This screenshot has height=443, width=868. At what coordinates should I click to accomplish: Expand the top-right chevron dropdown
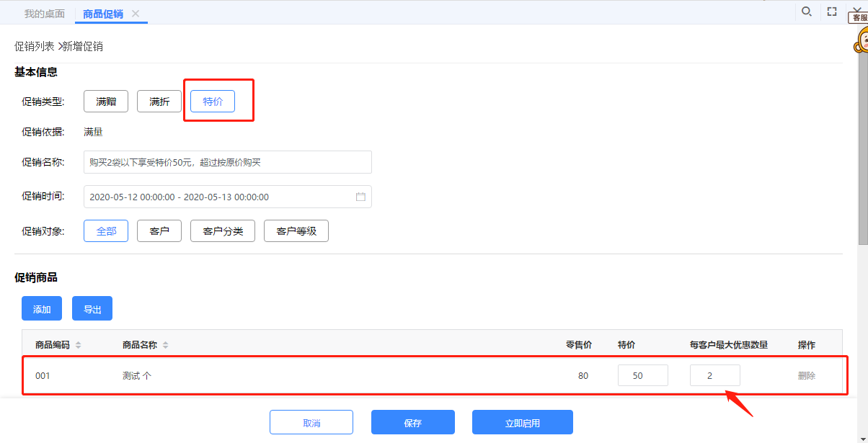tap(857, 9)
